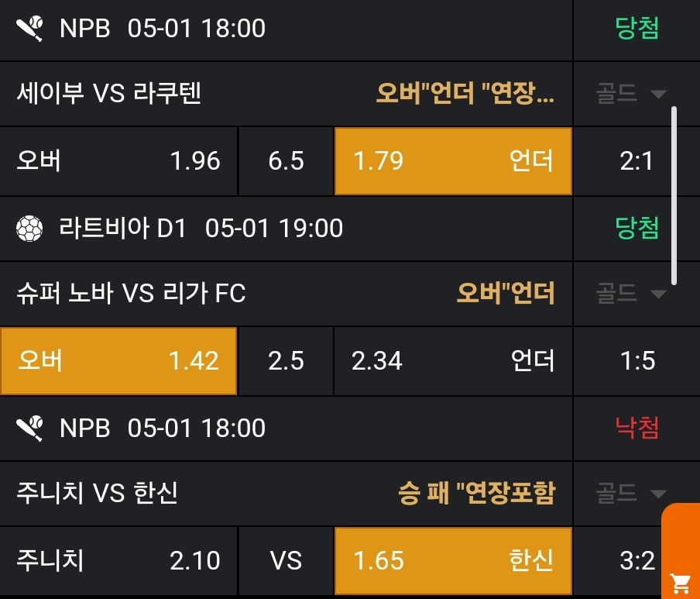Click the orange 오버"언더 "연장 bet type label
Viewport: 700px width, 599px height.
(465, 94)
